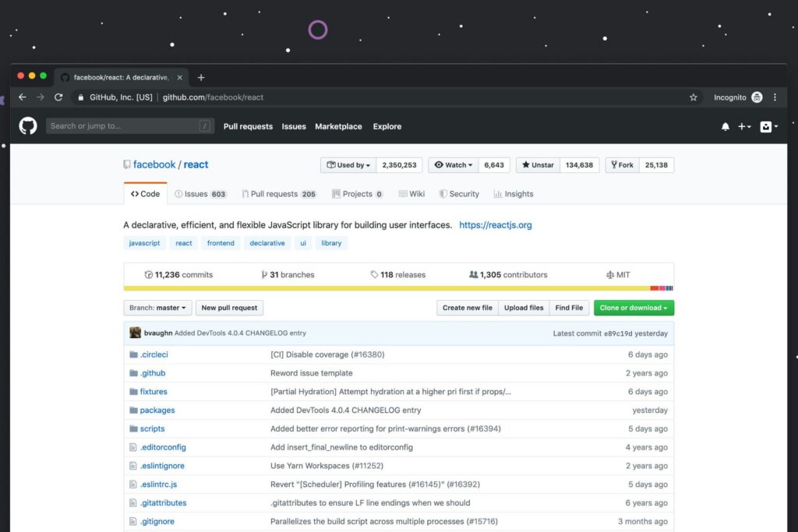Expand the new repository plus dropdown
The height and width of the screenshot is (532, 798).
[744, 126]
